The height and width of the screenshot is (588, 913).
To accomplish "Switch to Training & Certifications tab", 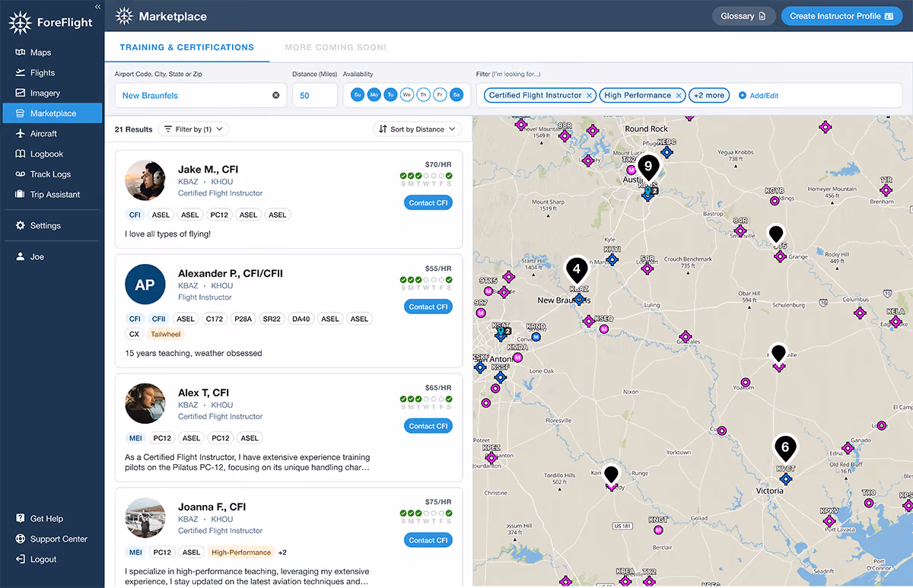I will click(187, 47).
